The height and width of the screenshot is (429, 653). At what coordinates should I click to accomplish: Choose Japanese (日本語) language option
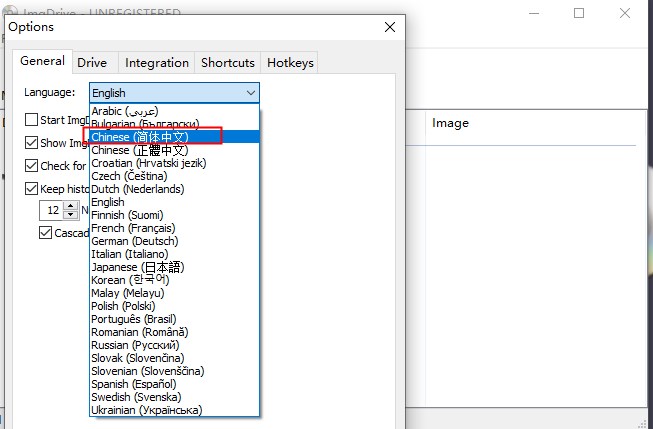click(138, 267)
